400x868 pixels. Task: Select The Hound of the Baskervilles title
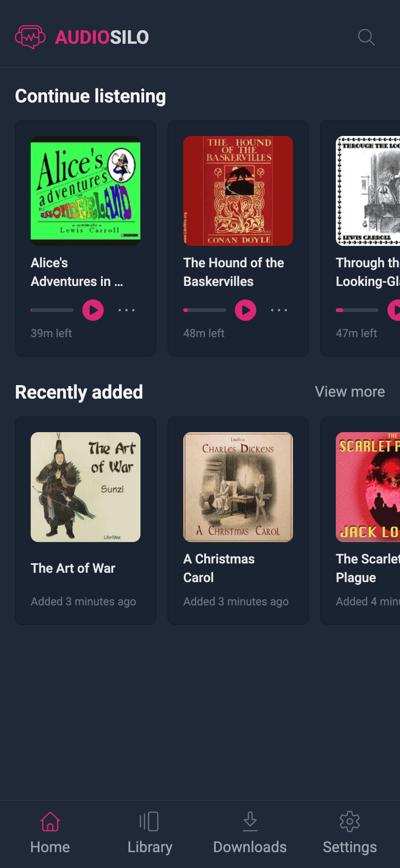[x=233, y=272]
